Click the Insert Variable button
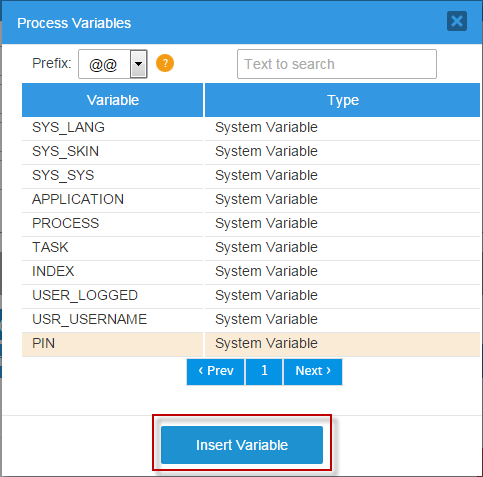 [242, 445]
